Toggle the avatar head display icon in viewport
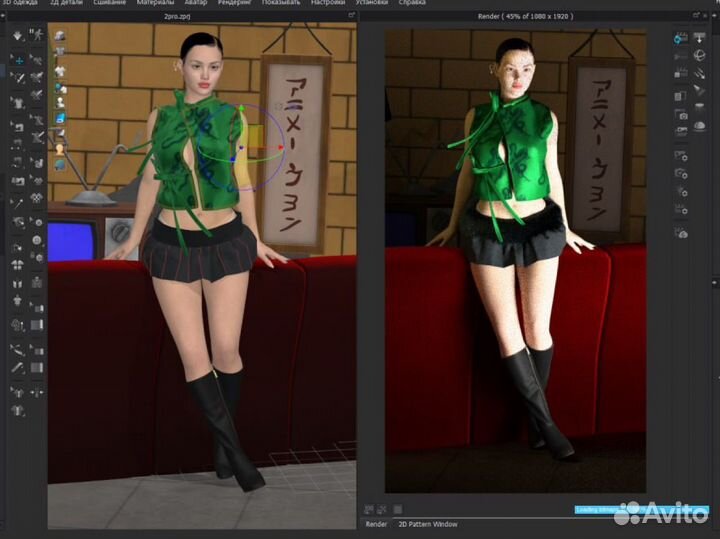The width and height of the screenshot is (720, 539). click(x=60, y=149)
